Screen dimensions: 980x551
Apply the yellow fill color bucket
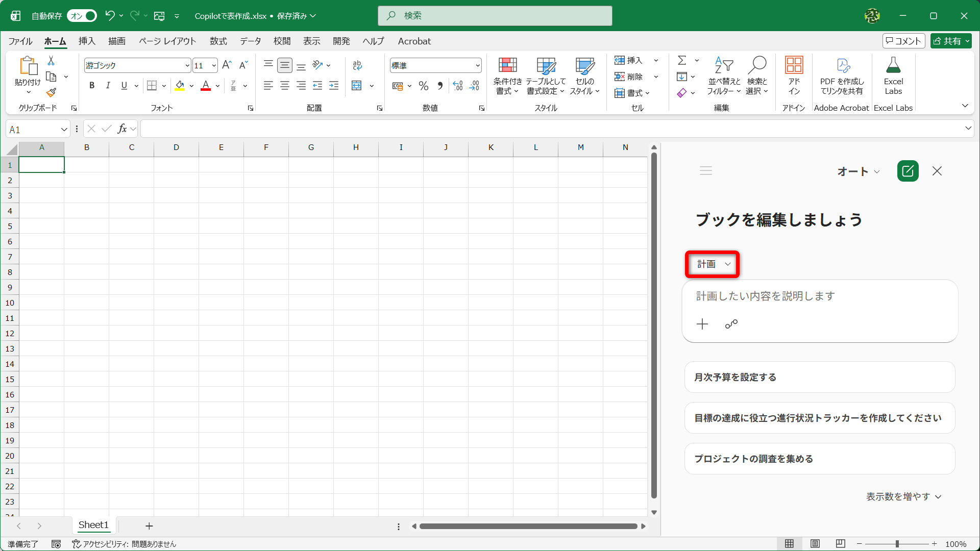coord(180,86)
